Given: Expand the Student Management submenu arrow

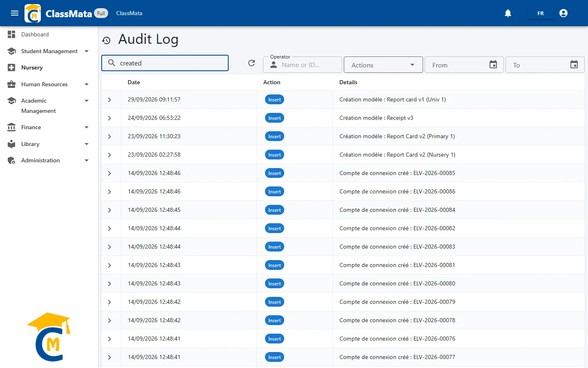Looking at the screenshot, I should tap(87, 51).
